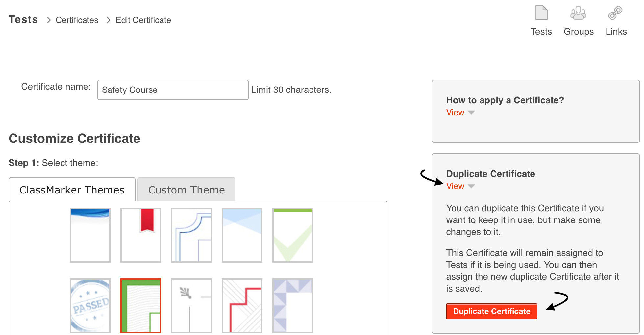This screenshot has width=644, height=335.
Task: Choose the red stepped line theme
Action: (242, 305)
